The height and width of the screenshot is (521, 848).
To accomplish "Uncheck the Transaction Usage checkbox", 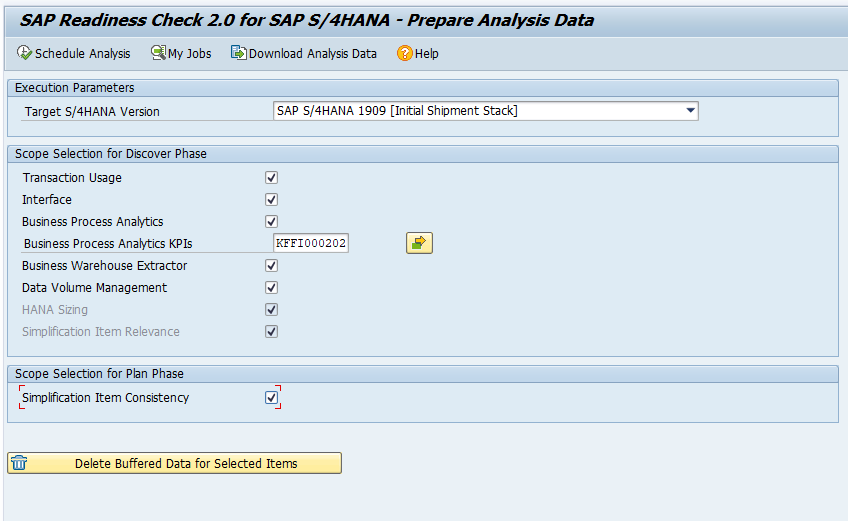I will [271, 177].
